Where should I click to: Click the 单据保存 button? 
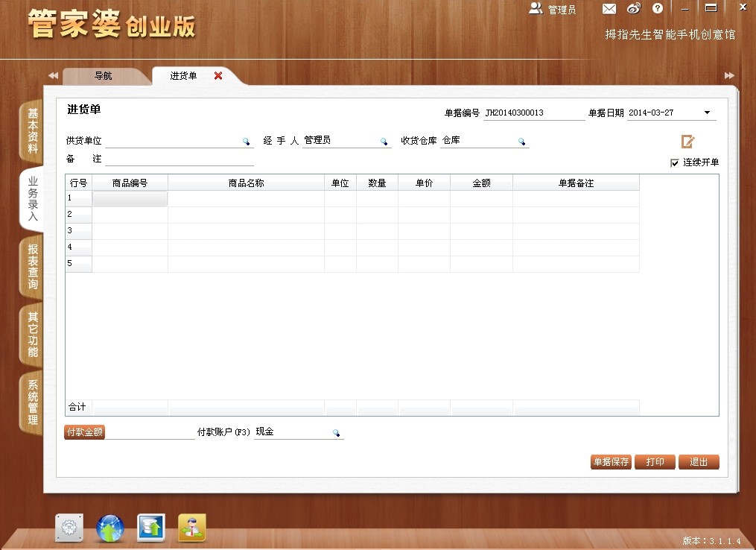pos(611,461)
